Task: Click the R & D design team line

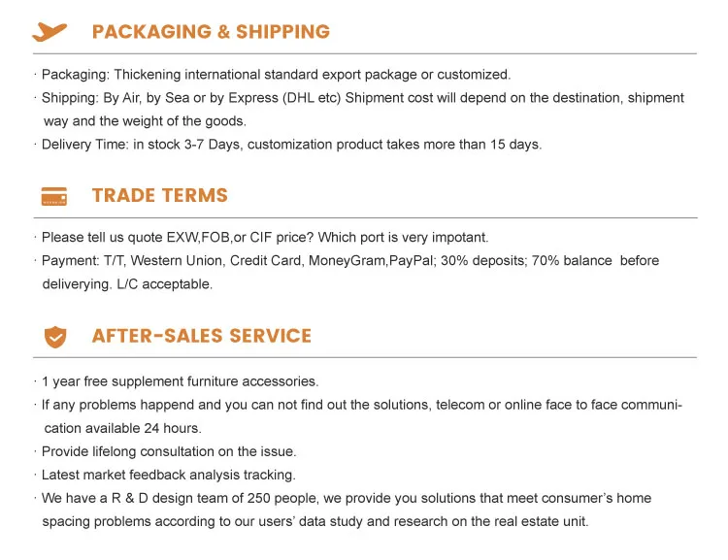Action: [347, 498]
